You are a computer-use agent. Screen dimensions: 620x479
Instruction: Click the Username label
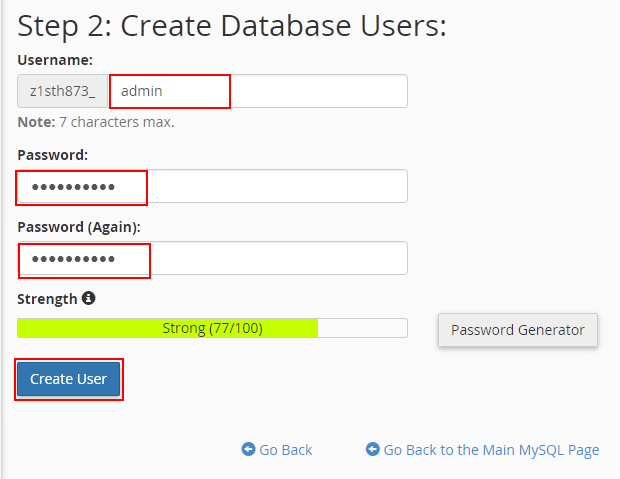(55, 60)
